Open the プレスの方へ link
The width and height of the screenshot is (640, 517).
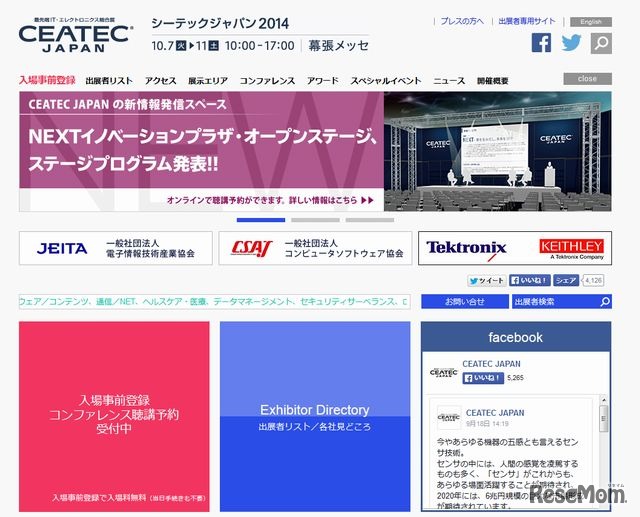462,21
